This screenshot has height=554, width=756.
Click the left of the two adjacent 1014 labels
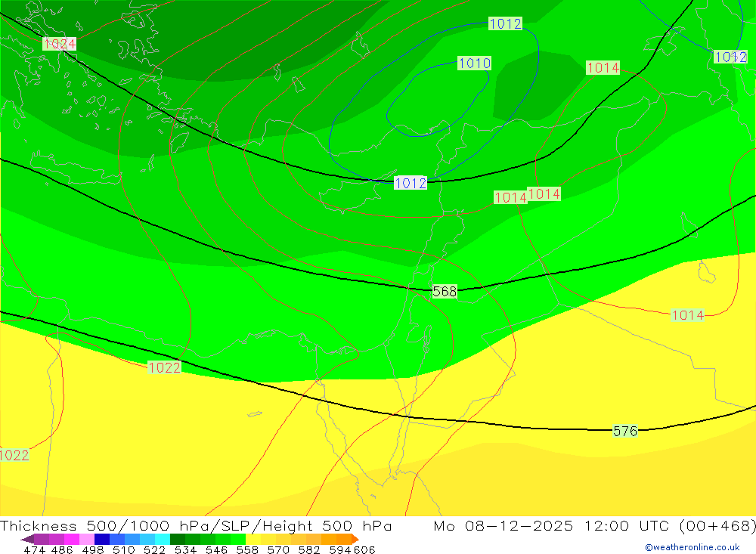coord(510,197)
